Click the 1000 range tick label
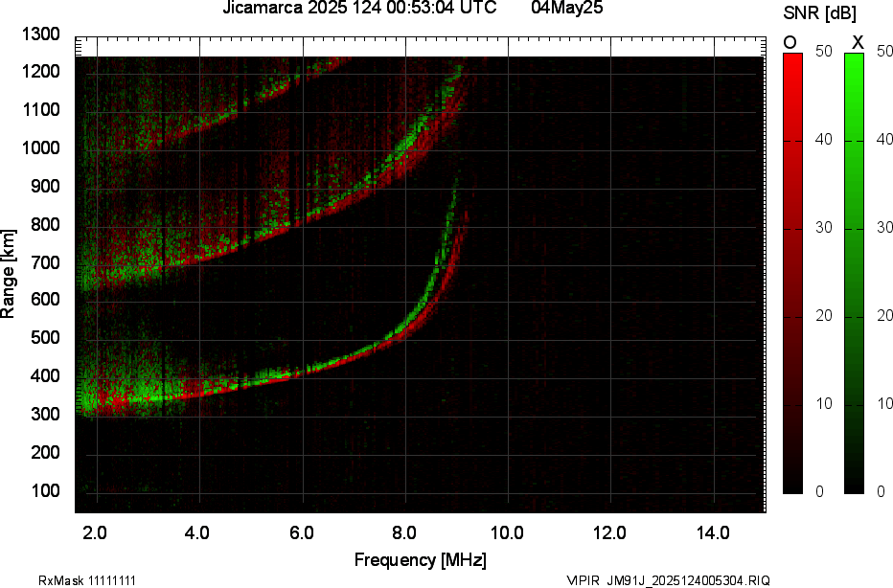 coord(40,148)
